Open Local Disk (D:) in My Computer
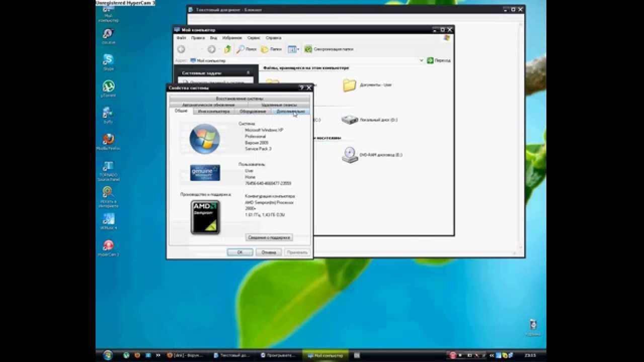Viewport: 644px width, 362px height. point(370,120)
